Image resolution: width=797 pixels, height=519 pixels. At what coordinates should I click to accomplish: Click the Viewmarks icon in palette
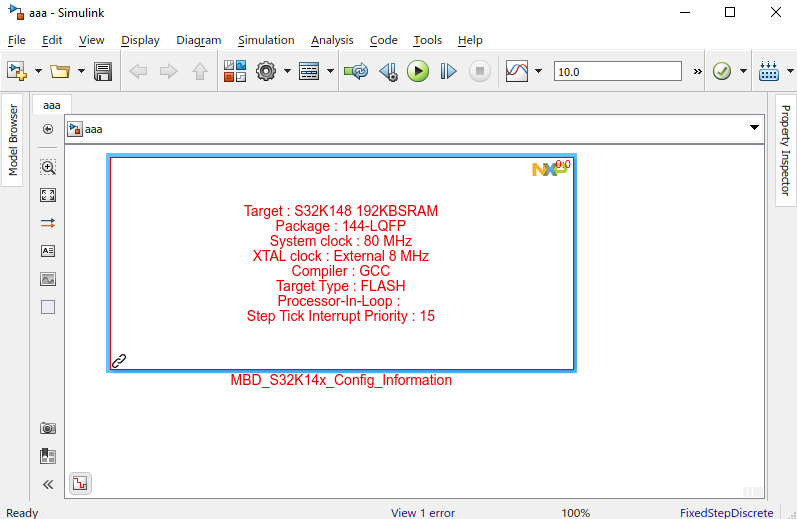[48, 456]
